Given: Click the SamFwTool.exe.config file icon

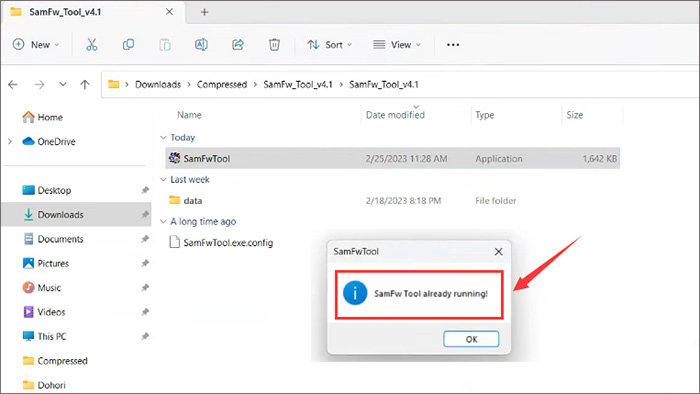Looking at the screenshot, I should pyautogui.click(x=175, y=242).
